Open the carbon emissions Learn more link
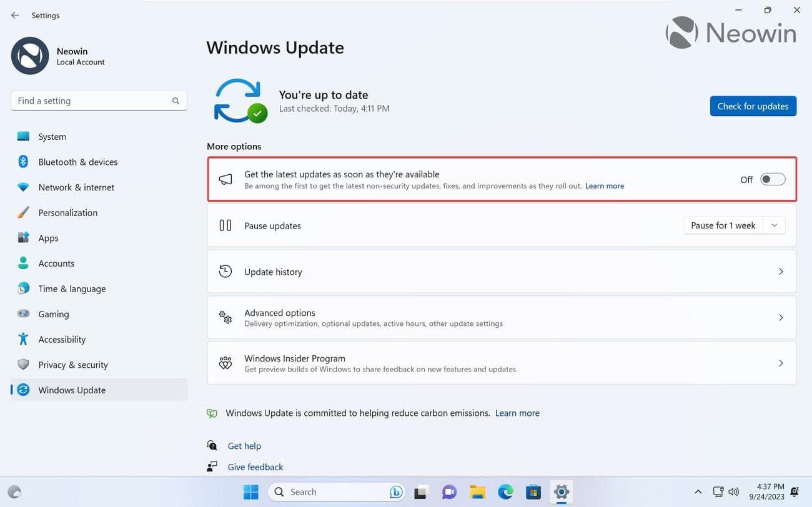This screenshot has height=507, width=812. [x=517, y=413]
